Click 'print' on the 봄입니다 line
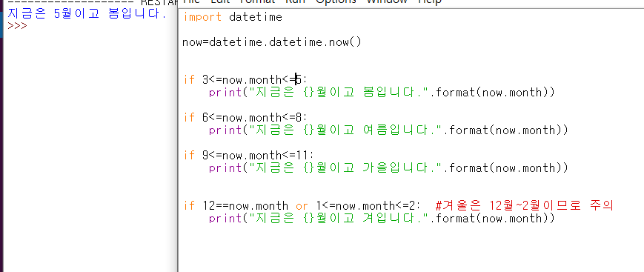The width and height of the screenshot is (644, 272). [x=225, y=93]
